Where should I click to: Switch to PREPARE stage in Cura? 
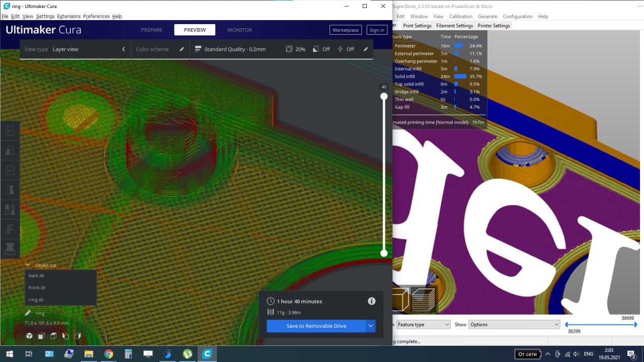point(151,30)
